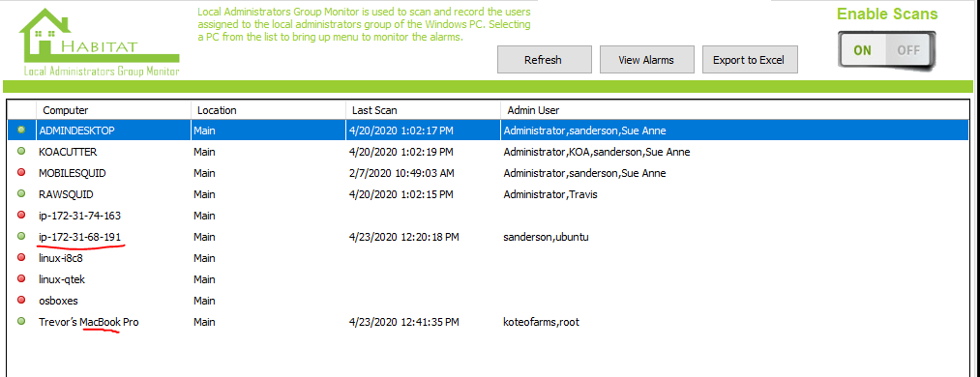Click green status dot for RAWSQUID
Screen dimensions: 980x377
tap(22, 193)
